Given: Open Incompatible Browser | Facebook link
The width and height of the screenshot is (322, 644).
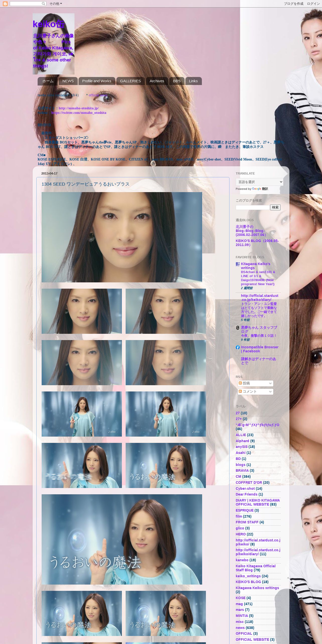Looking at the screenshot, I should click(x=260, y=349).
